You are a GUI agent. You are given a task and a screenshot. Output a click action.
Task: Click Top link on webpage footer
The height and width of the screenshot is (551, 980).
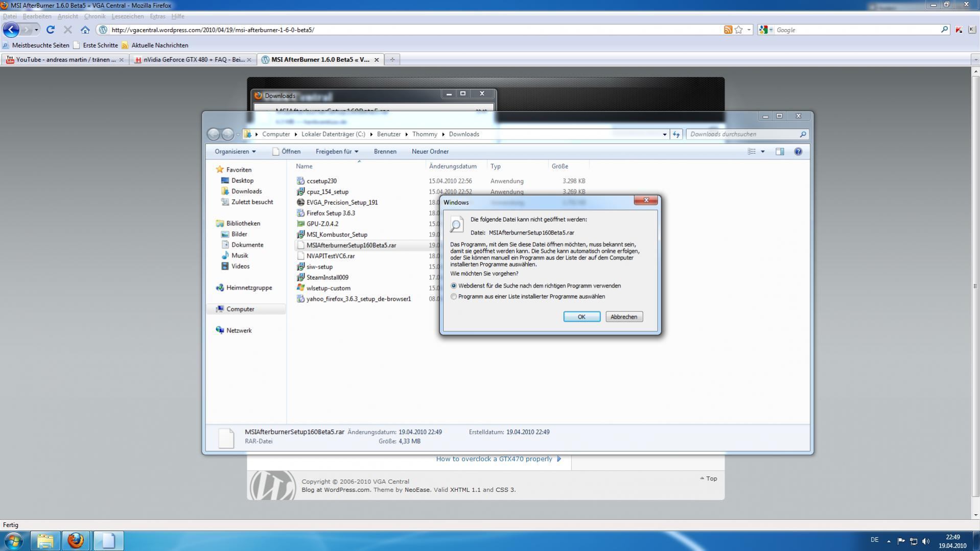[x=709, y=478]
